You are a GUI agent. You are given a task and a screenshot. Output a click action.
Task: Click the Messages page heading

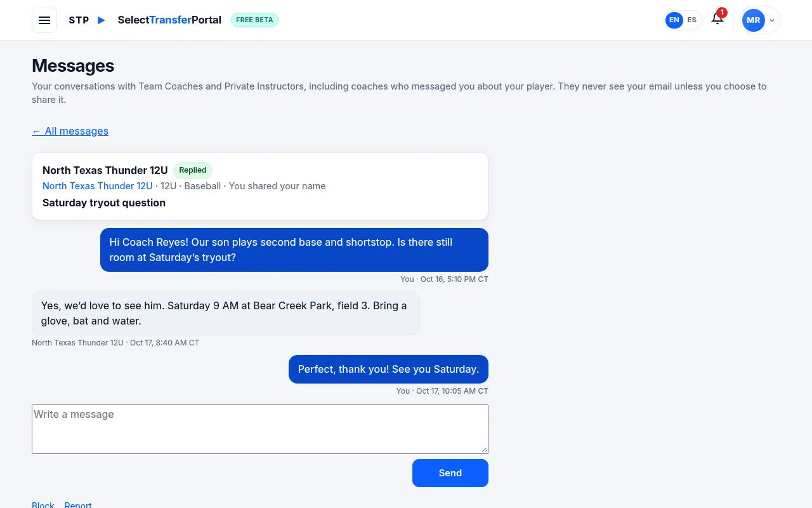point(73,66)
